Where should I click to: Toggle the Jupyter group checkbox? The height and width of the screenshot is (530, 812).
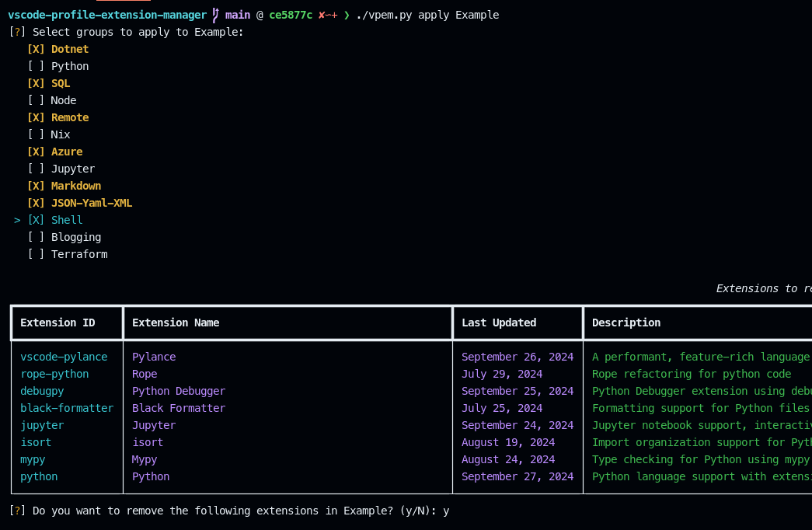click(36, 169)
